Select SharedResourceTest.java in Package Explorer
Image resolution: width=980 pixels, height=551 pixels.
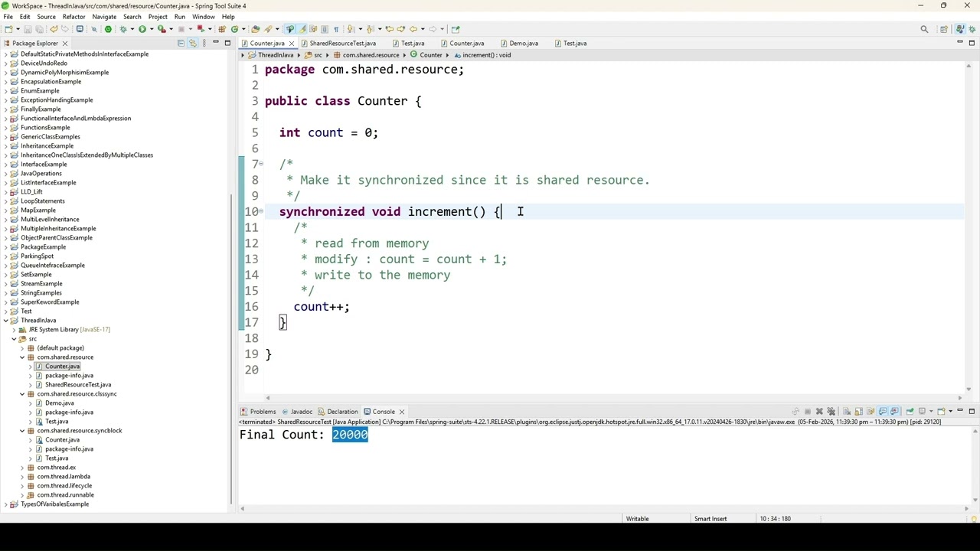[x=78, y=385]
